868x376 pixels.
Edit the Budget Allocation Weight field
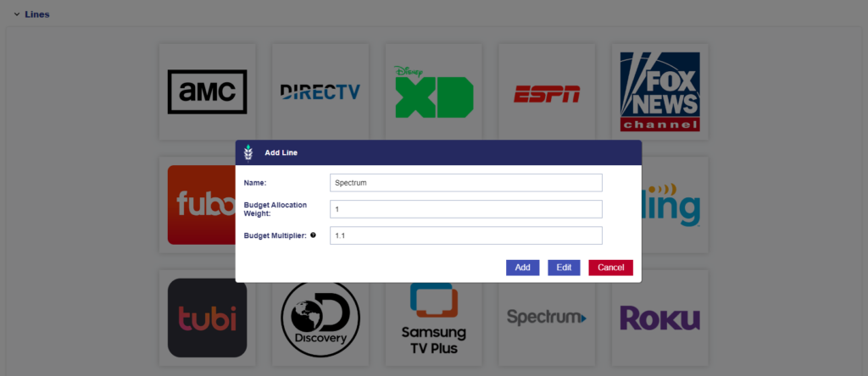pos(465,209)
